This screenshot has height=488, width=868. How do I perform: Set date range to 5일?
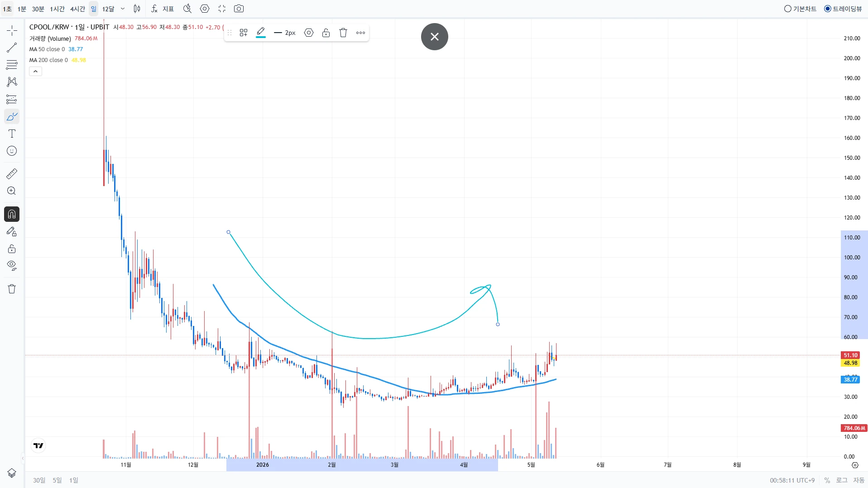(57, 480)
